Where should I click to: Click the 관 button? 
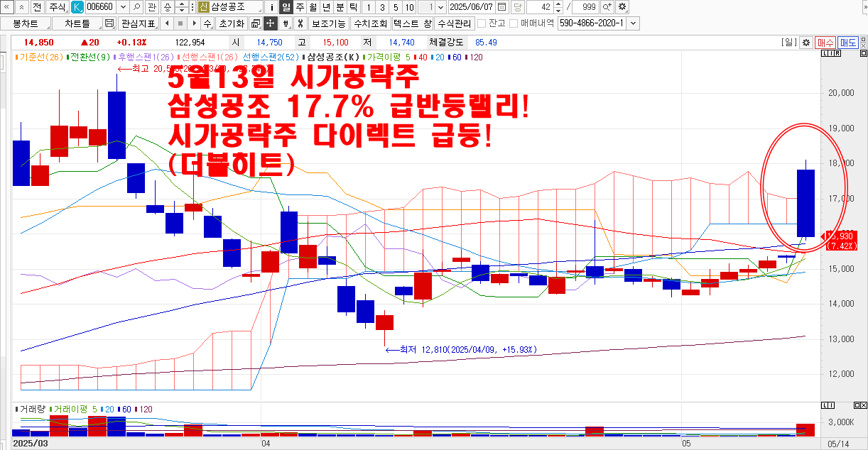pos(152,7)
